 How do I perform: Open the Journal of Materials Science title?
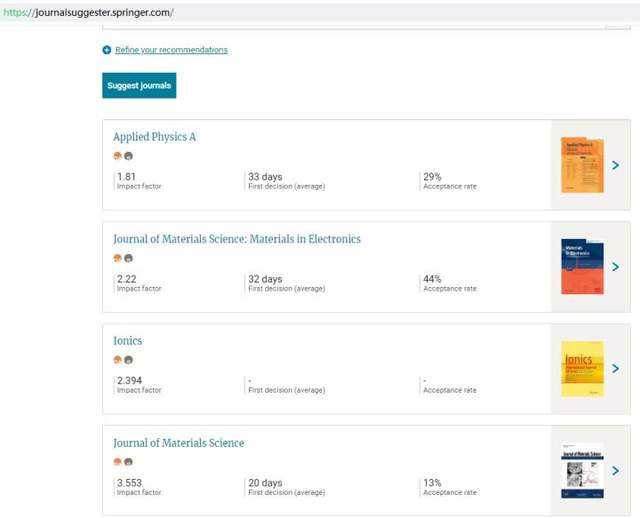pyautogui.click(x=179, y=443)
